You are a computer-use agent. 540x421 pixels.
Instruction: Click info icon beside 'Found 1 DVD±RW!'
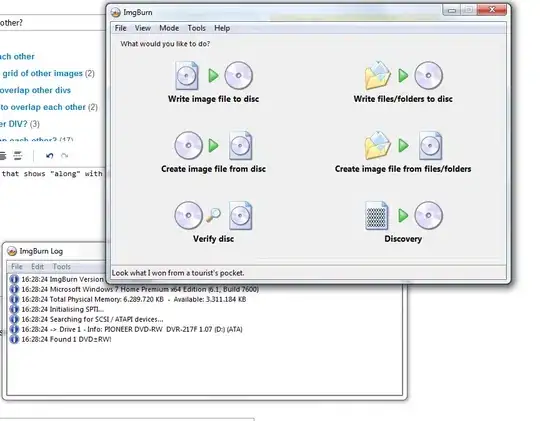coord(14,339)
